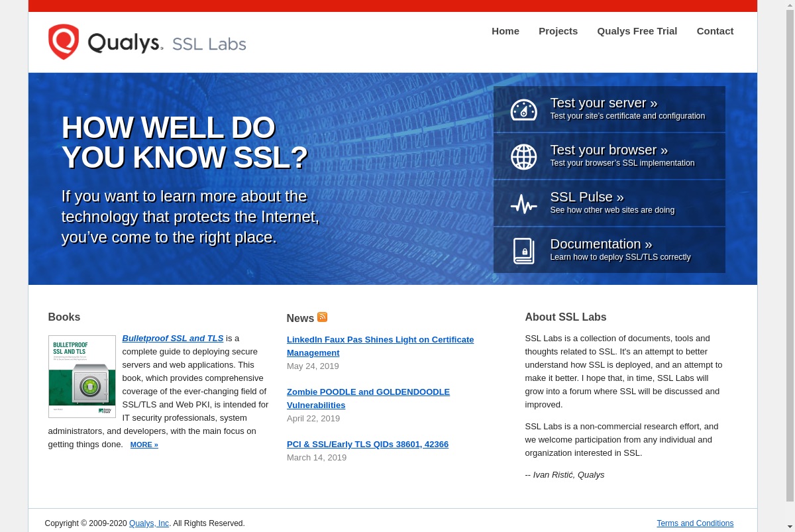This screenshot has width=795, height=532.
Task: Go to the Projects menu item
Action: (558, 31)
